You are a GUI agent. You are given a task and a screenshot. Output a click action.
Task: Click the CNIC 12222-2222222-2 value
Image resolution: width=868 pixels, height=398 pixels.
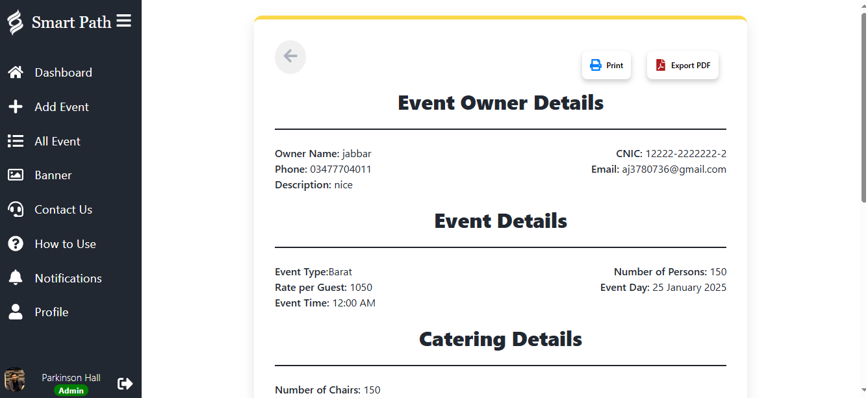685,154
